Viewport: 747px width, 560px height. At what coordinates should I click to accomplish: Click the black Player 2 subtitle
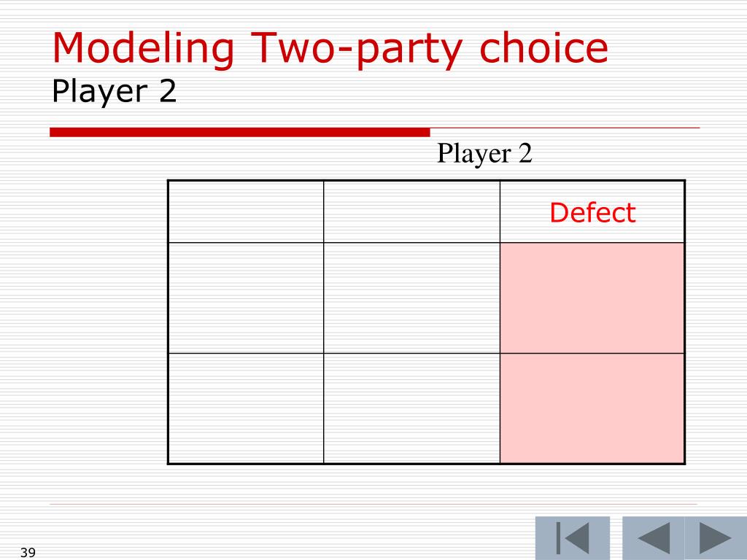point(115,92)
